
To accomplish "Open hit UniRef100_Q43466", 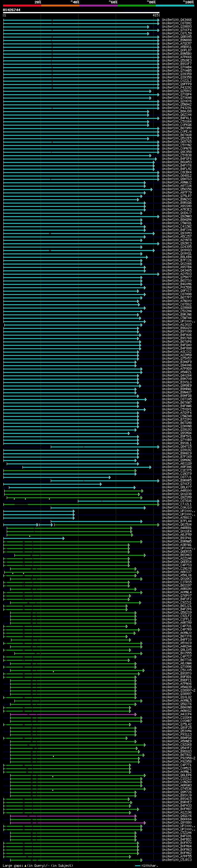I will pos(177,20).
